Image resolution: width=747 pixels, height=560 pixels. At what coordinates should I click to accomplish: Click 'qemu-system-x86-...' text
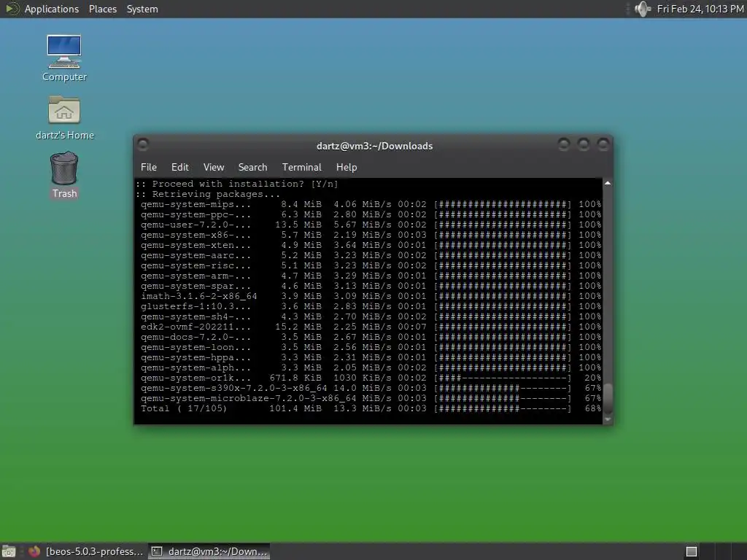coord(196,236)
